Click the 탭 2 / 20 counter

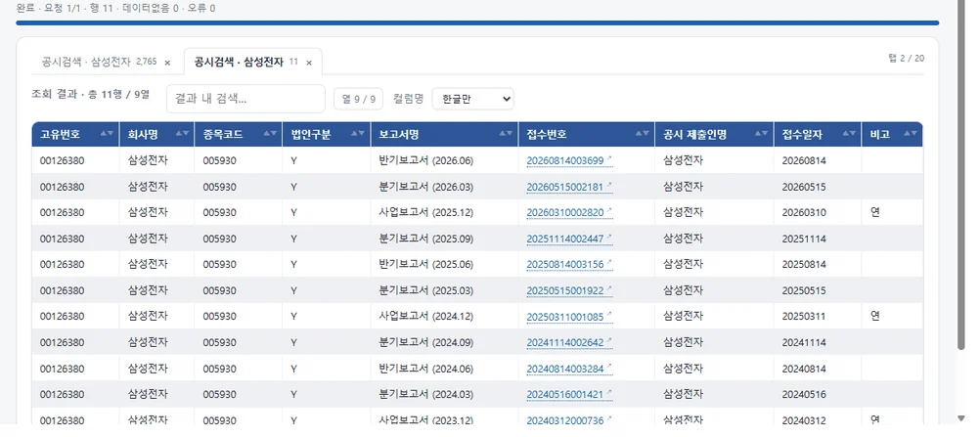point(906,58)
